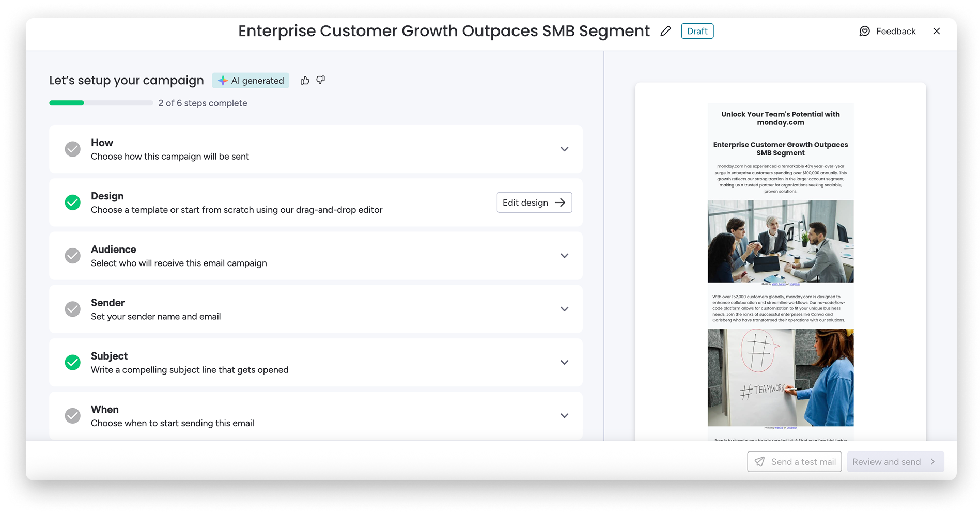Expand the Subject section chevron

click(565, 362)
